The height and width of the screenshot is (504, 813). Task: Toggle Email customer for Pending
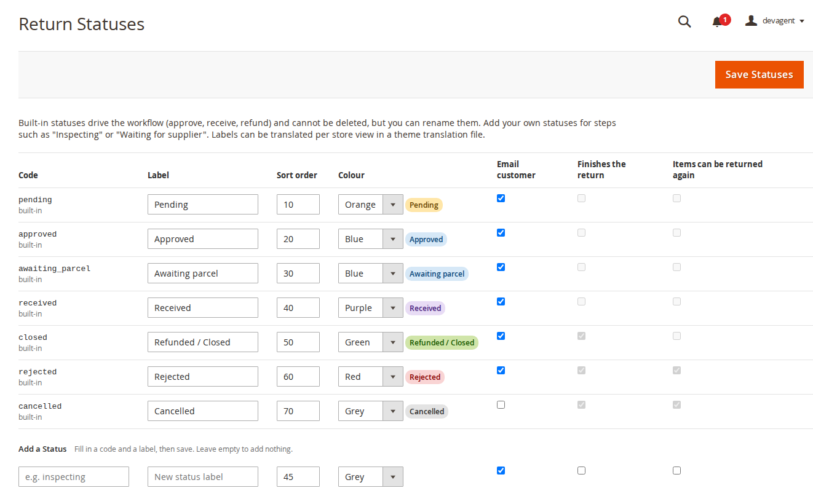pos(501,198)
